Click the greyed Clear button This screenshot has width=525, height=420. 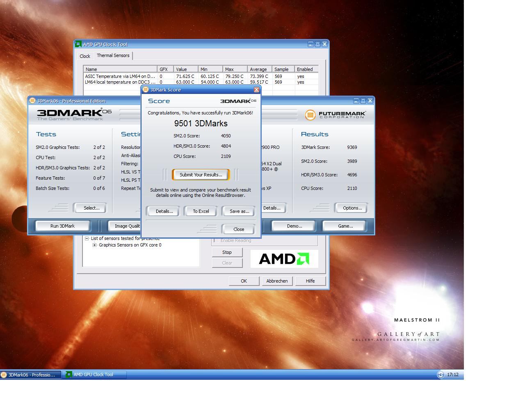tap(227, 263)
